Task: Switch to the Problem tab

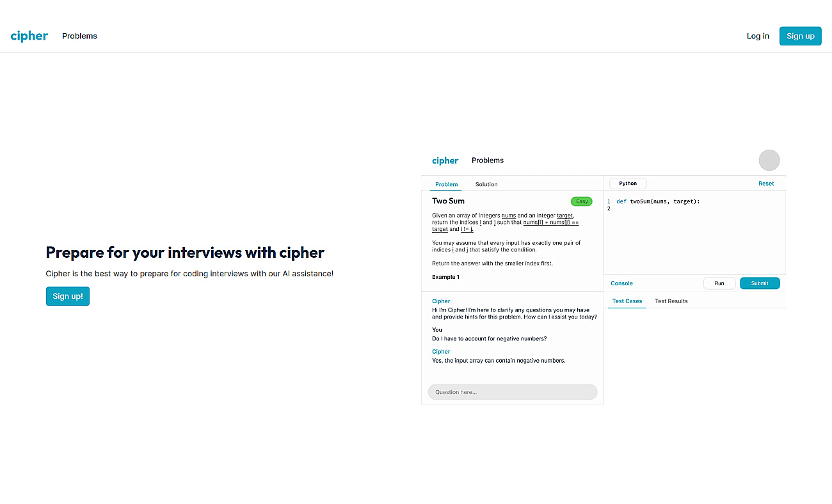Action: (x=446, y=184)
